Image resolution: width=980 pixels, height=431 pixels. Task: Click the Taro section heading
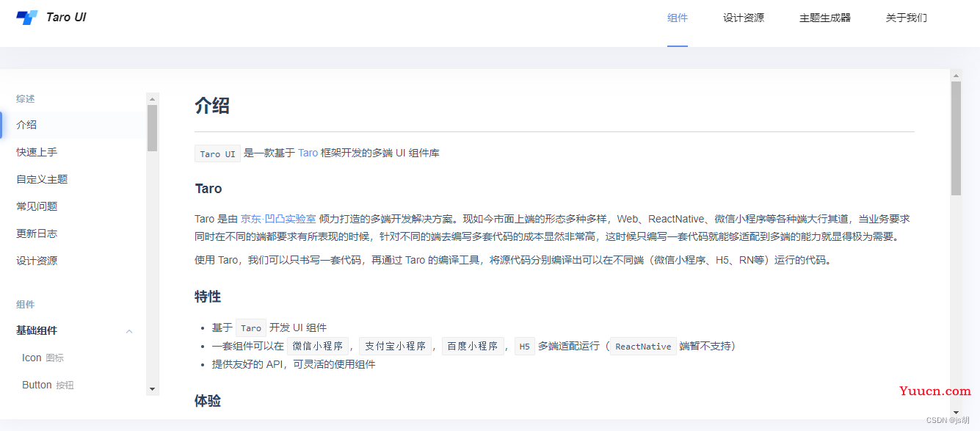pos(208,189)
